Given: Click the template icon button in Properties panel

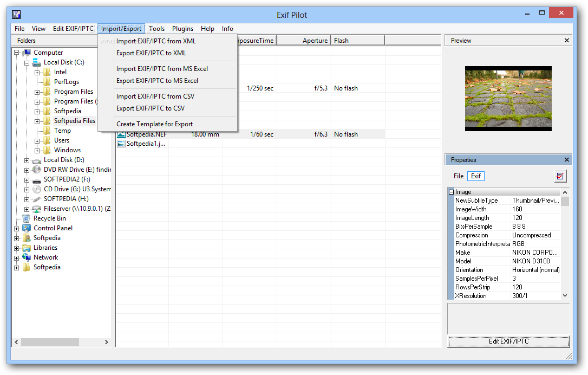Looking at the screenshot, I should pos(560,176).
